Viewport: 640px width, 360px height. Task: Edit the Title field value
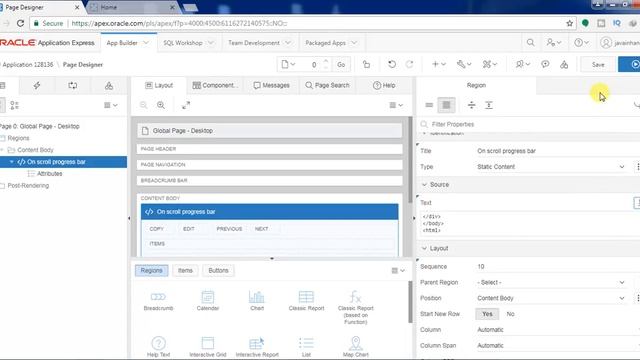[557, 151]
